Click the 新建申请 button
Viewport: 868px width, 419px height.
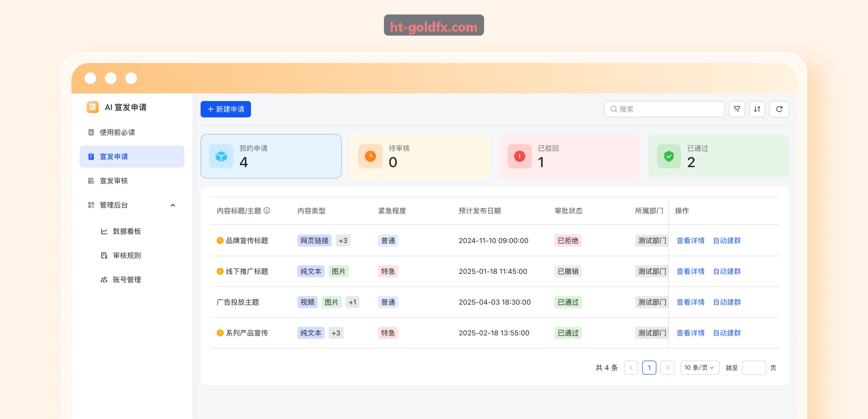(x=225, y=109)
